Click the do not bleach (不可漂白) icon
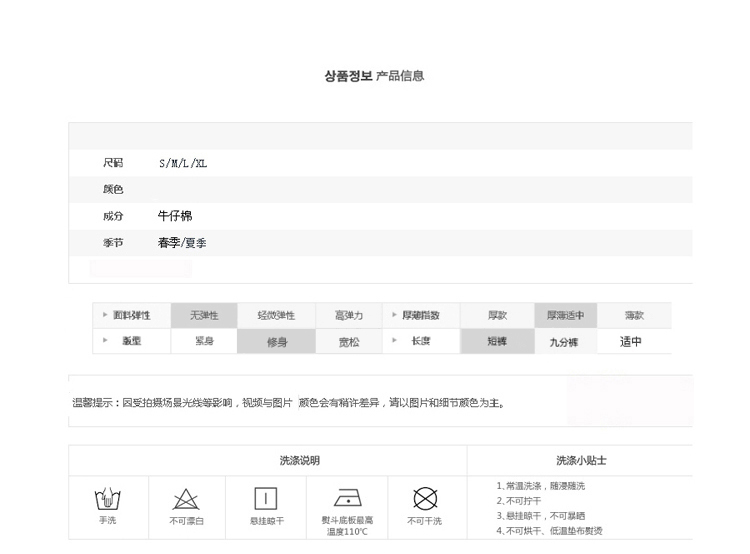 click(x=186, y=499)
